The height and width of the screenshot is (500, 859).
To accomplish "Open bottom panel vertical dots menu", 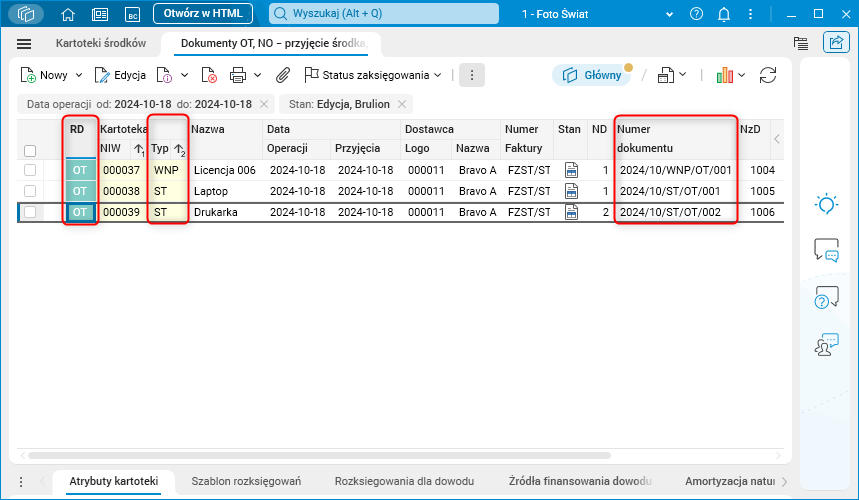I will click(x=21, y=482).
